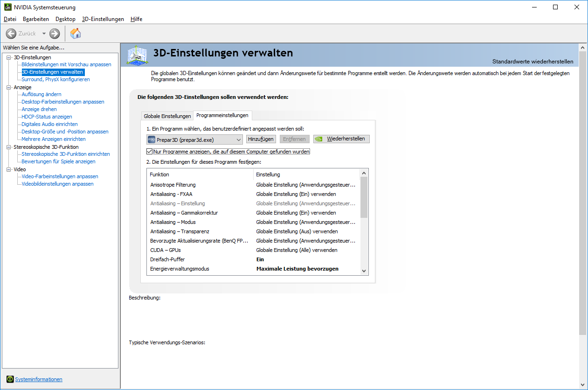Select Bildeinstellungen mit Vorschau anpassen
Viewport: 588px width, 390px height.
pos(66,64)
